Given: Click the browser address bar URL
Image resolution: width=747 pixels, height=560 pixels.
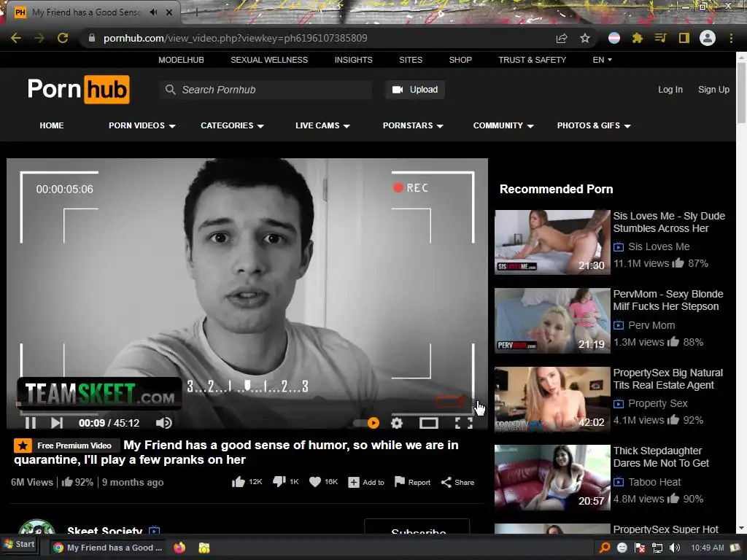Looking at the screenshot, I should [x=236, y=38].
